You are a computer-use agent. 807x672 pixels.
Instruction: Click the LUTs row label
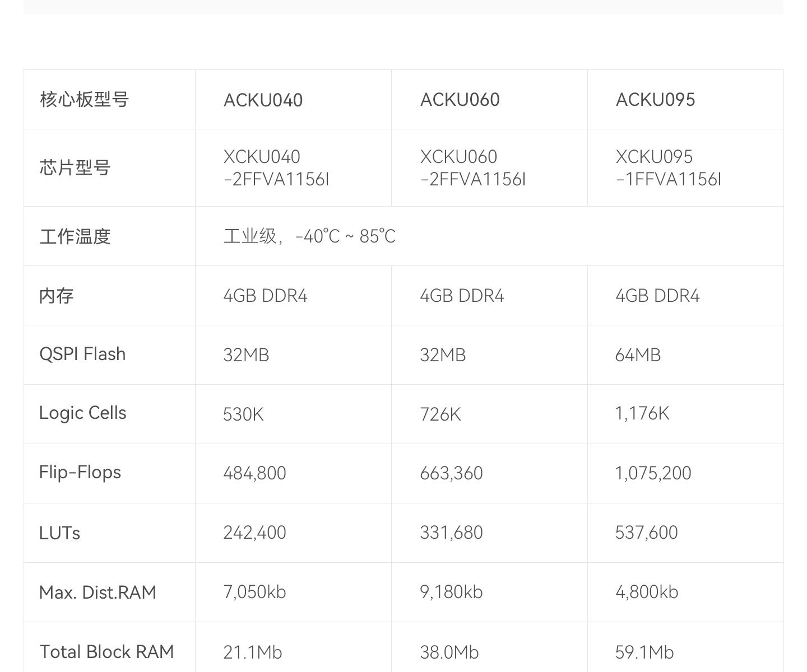[59, 533]
